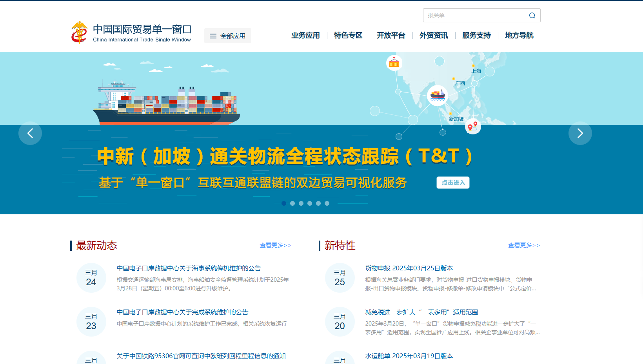
Task: Click summary text 系统维护工作已完成
Action: [202, 324]
